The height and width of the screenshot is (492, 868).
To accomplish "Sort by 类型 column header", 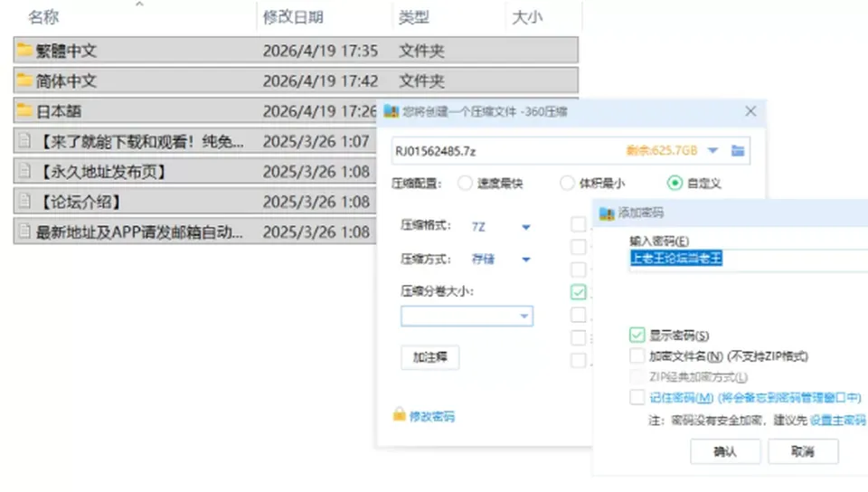I will tap(413, 17).
